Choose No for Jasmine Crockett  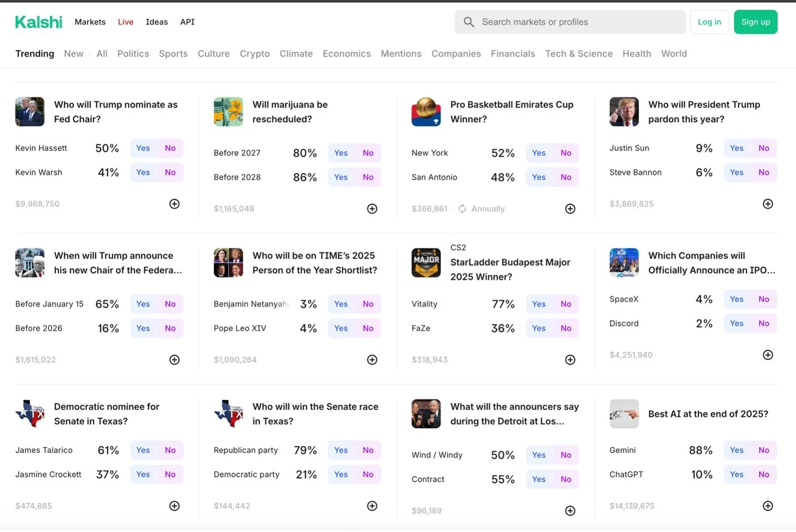click(x=170, y=475)
